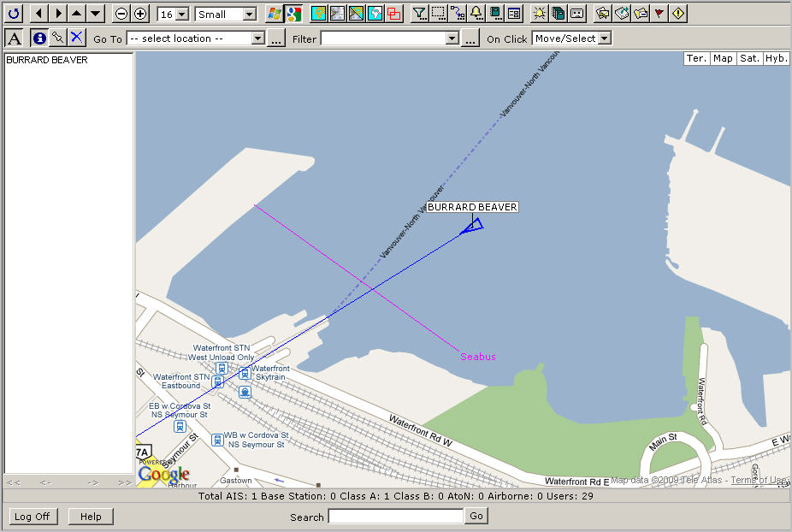The width and height of the screenshot is (792, 532).
Task: Click the teal book settings icon
Action: (495, 14)
